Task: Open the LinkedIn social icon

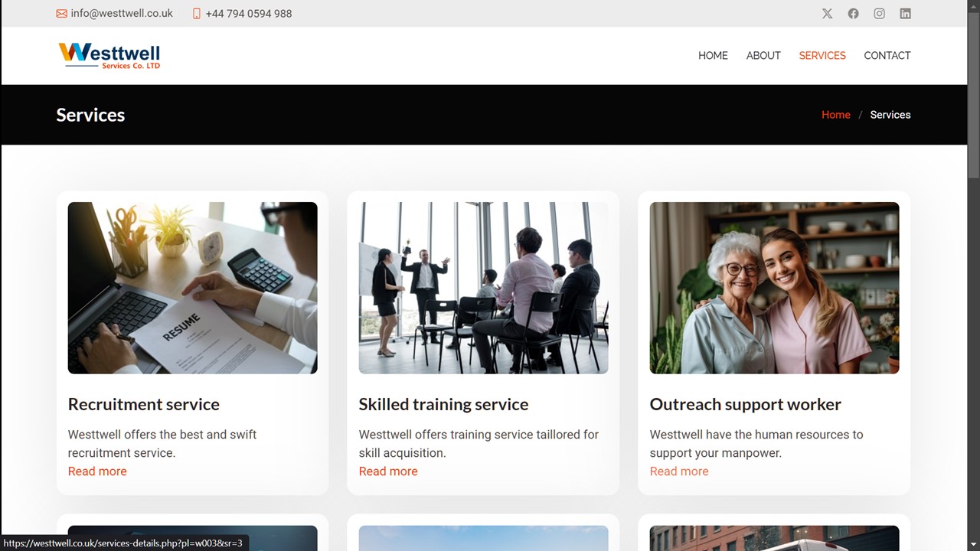Action: (905, 14)
